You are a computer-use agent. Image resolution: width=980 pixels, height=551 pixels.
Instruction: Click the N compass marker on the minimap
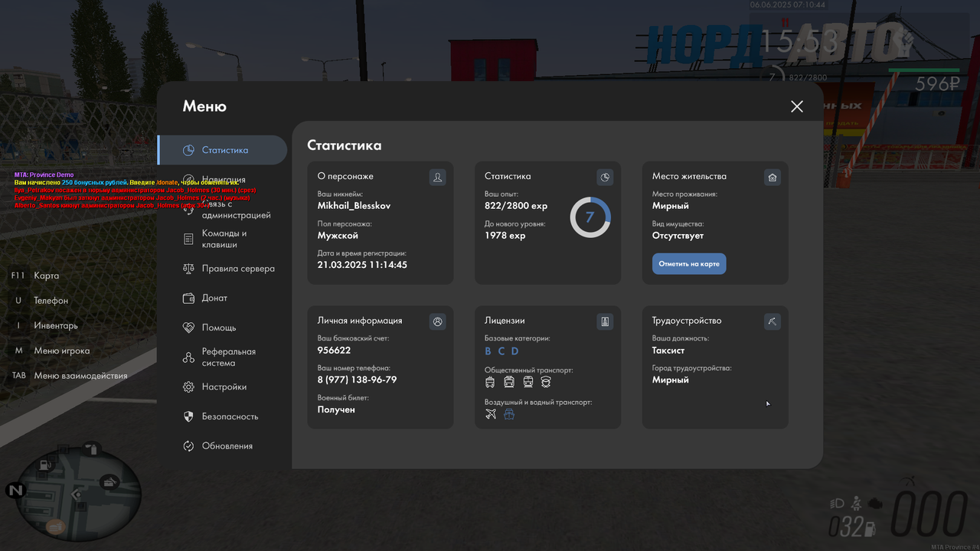point(15,491)
